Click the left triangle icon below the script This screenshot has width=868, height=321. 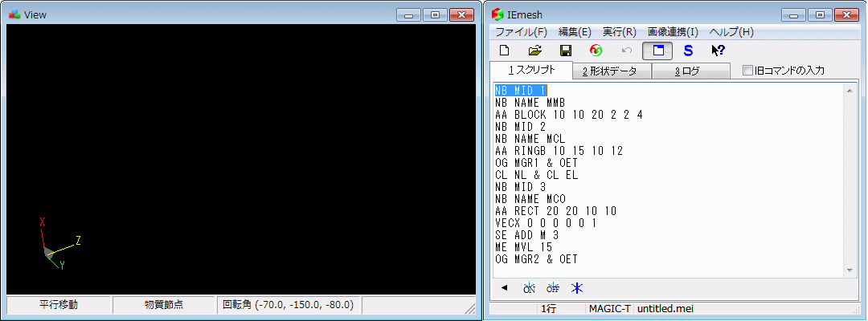pos(504,287)
